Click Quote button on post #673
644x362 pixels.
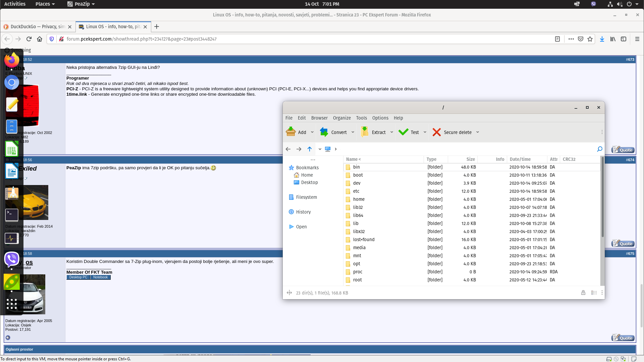[x=623, y=150]
